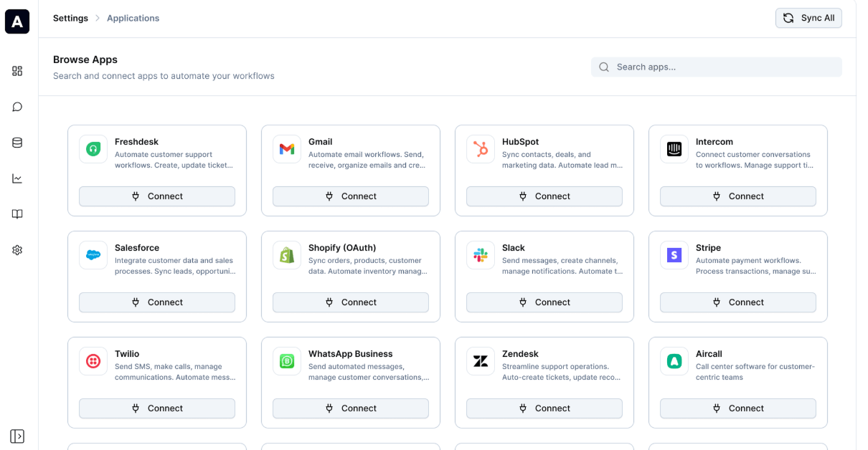The height and width of the screenshot is (450, 868).
Task: Click the Intercom app logo
Action: pos(674,149)
